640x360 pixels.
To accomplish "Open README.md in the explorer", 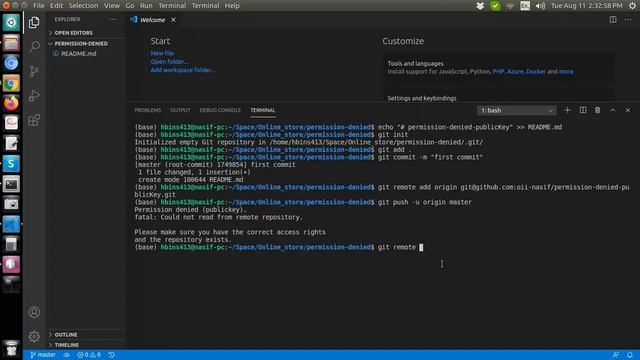I will click(x=78, y=53).
